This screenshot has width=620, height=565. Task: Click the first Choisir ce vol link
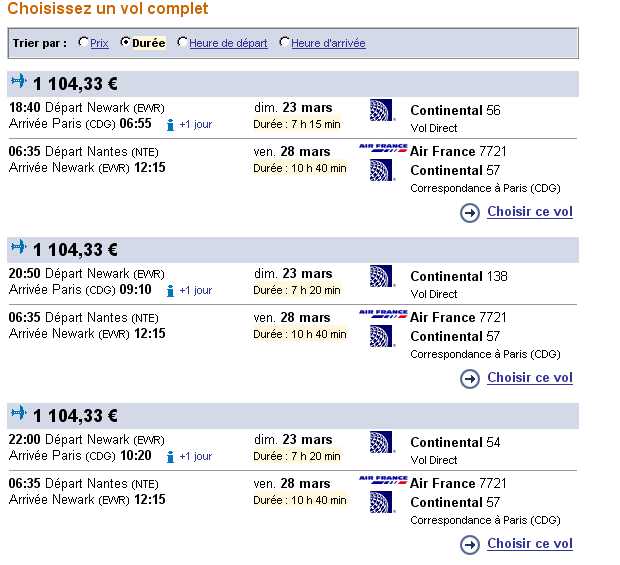coord(529,212)
